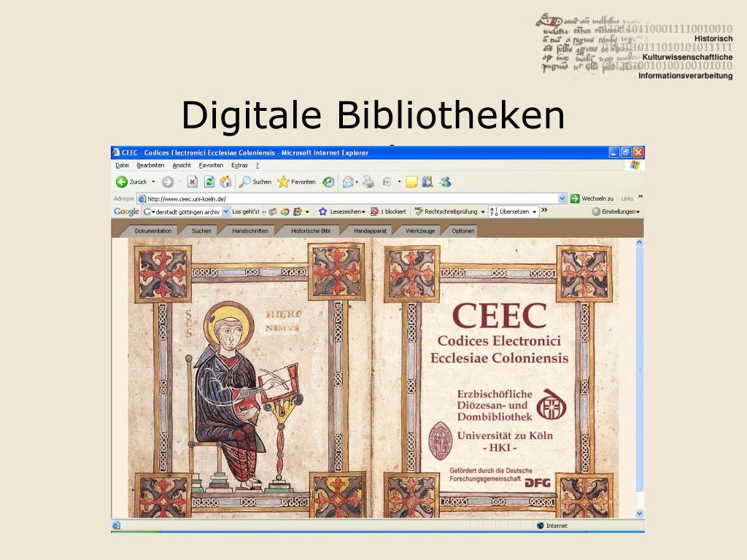Viewport: 747px width, 560px height.
Task: Expand the Lesezeichen dropdown
Action: [x=363, y=212]
